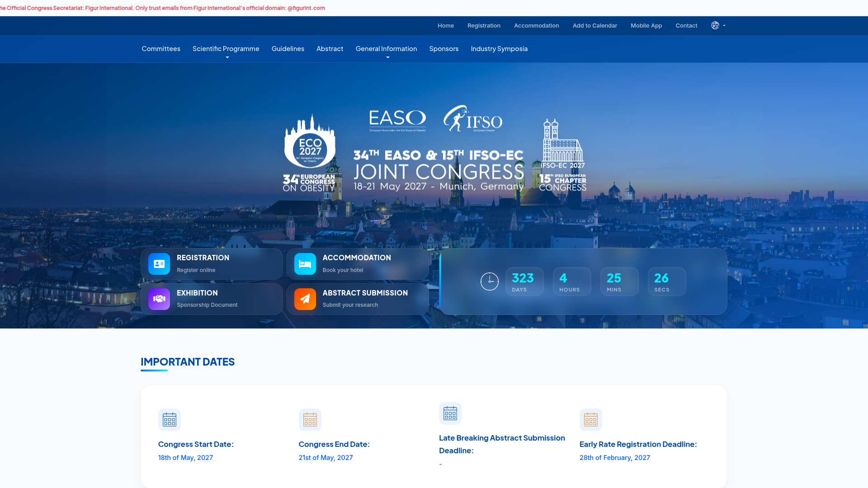Click the countdown clock icon
Screen dimensions: 868x488
coord(490,282)
